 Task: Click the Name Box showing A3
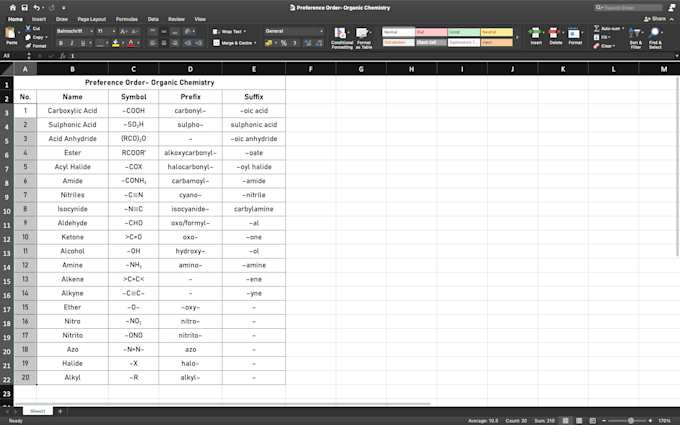tap(15, 56)
